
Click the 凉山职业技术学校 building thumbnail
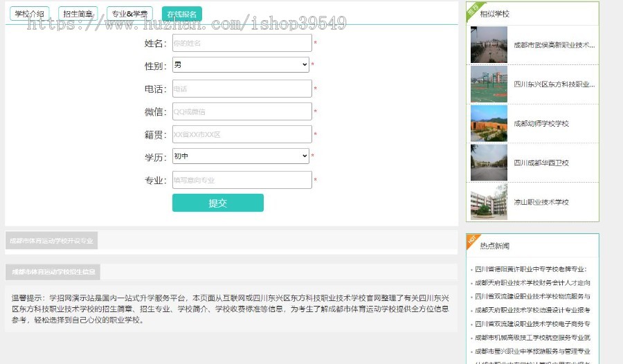[489, 202]
